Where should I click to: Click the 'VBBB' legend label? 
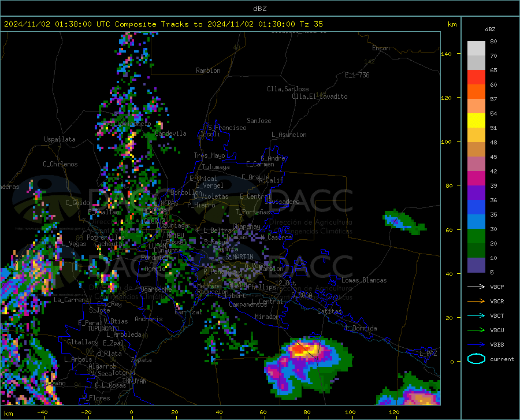click(x=497, y=345)
